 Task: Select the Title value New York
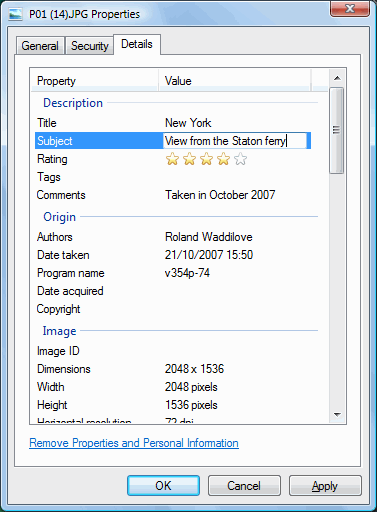[x=188, y=123]
